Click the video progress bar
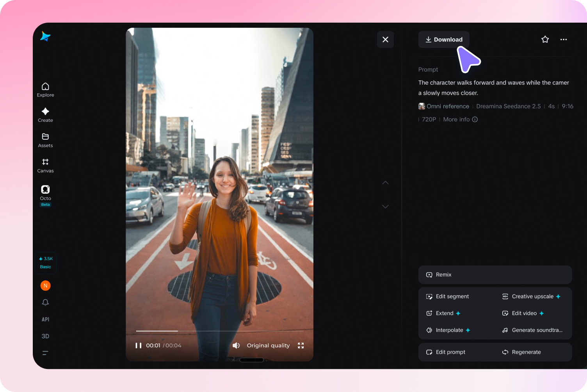The width and height of the screenshot is (587, 392). pyautogui.click(x=219, y=331)
